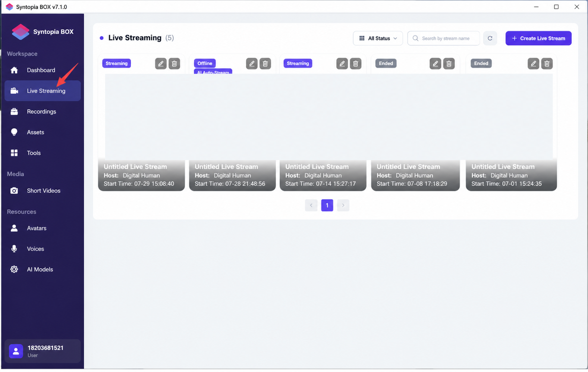This screenshot has width=588, height=372.
Task: Refresh the live stream list
Action: (490, 38)
